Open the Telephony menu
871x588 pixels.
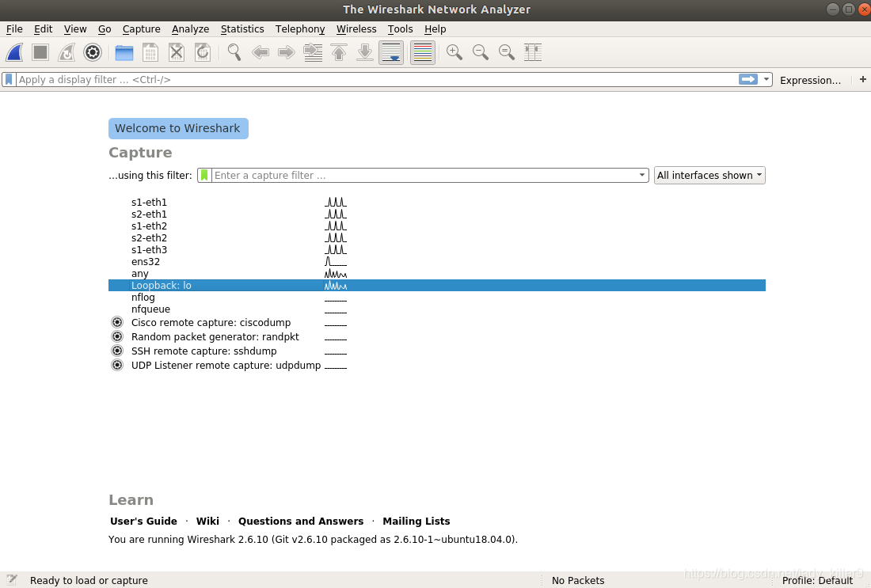coord(300,28)
